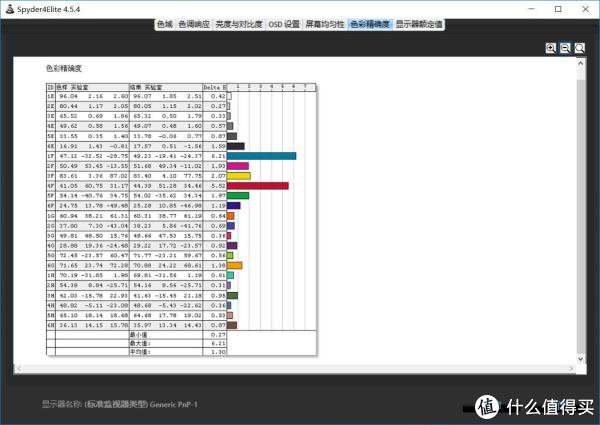Click the Spyder4Elite app icon in title bar
This screenshot has height=425, width=600.
[x=10, y=9]
